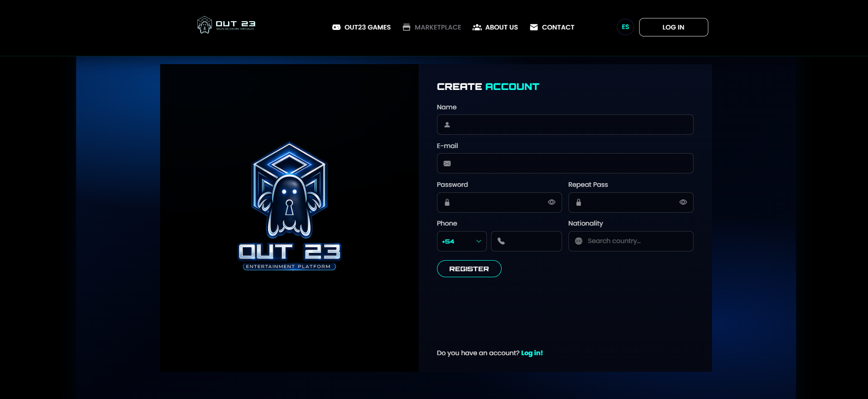
Task: Open the Marketplace menu item
Action: click(x=432, y=27)
